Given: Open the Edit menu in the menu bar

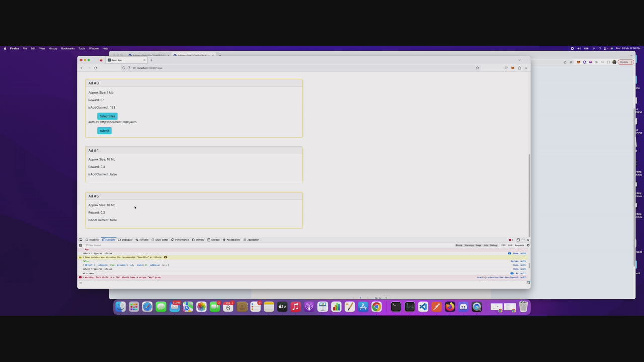Looking at the screenshot, I should [x=33, y=48].
